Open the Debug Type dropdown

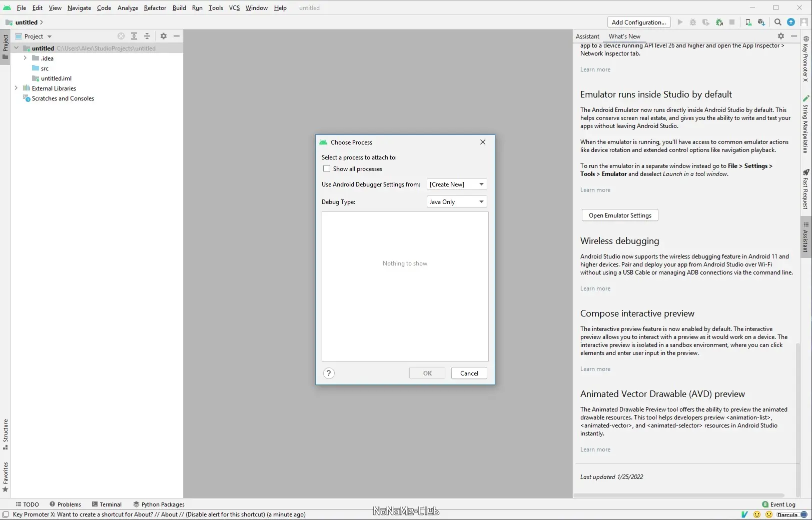click(457, 201)
